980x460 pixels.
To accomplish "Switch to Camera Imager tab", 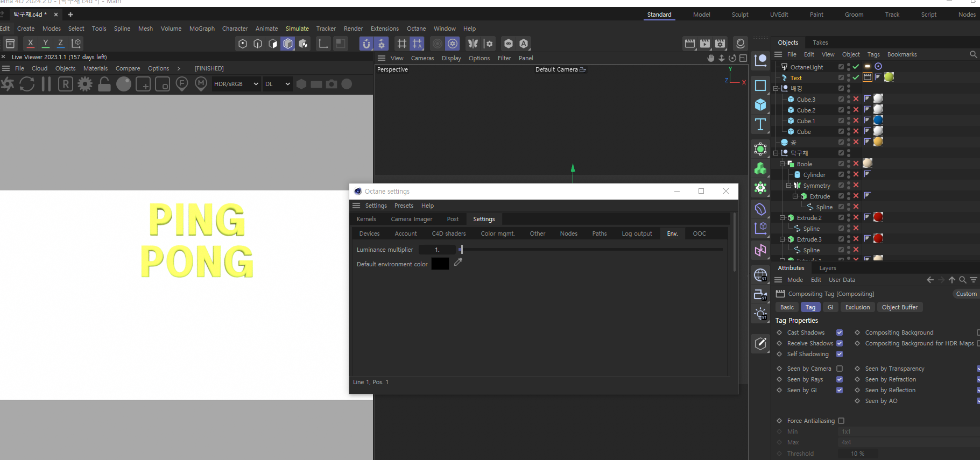I will click(411, 219).
